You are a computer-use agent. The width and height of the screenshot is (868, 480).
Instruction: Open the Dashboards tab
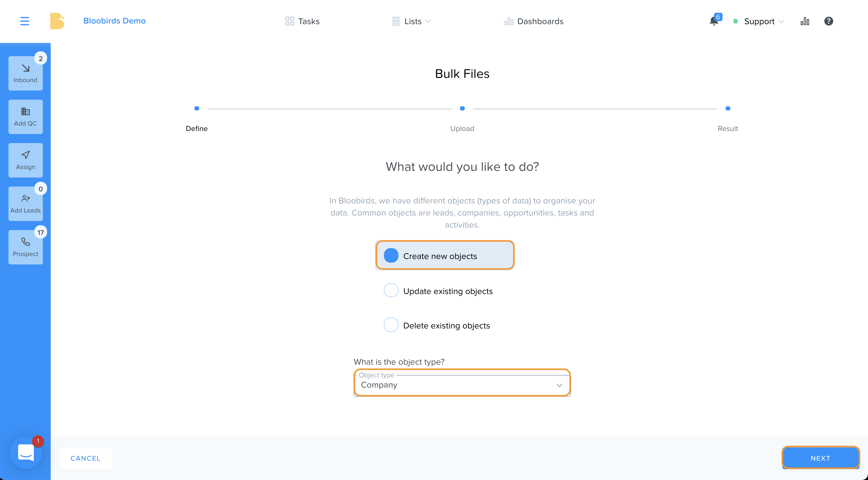tap(534, 21)
